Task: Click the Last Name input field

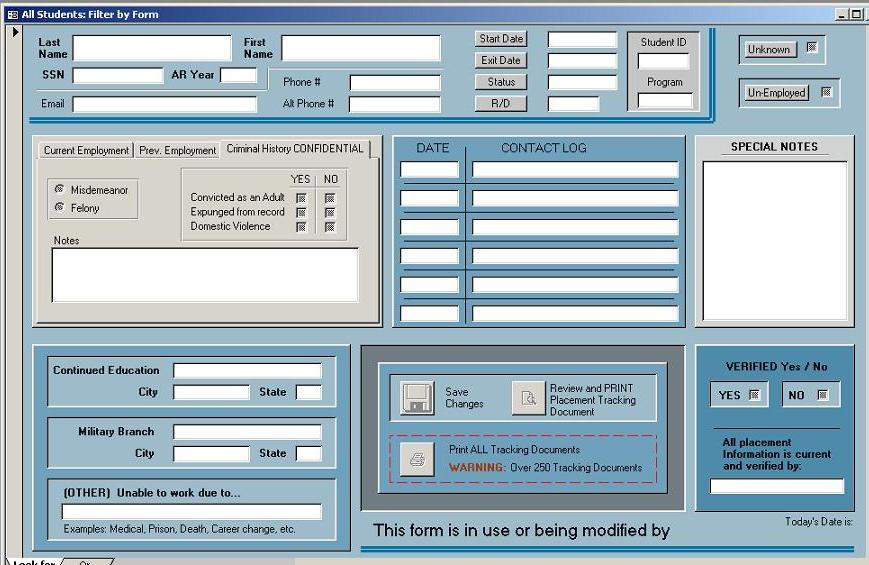Action: [x=152, y=48]
